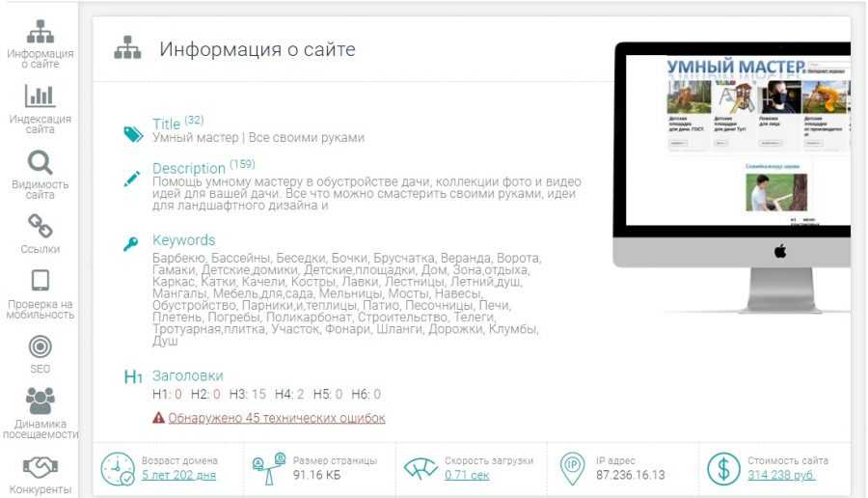Open the Информация о сайте sidebar icon
Image resolution: width=868 pixels, height=498 pixels.
(x=40, y=32)
